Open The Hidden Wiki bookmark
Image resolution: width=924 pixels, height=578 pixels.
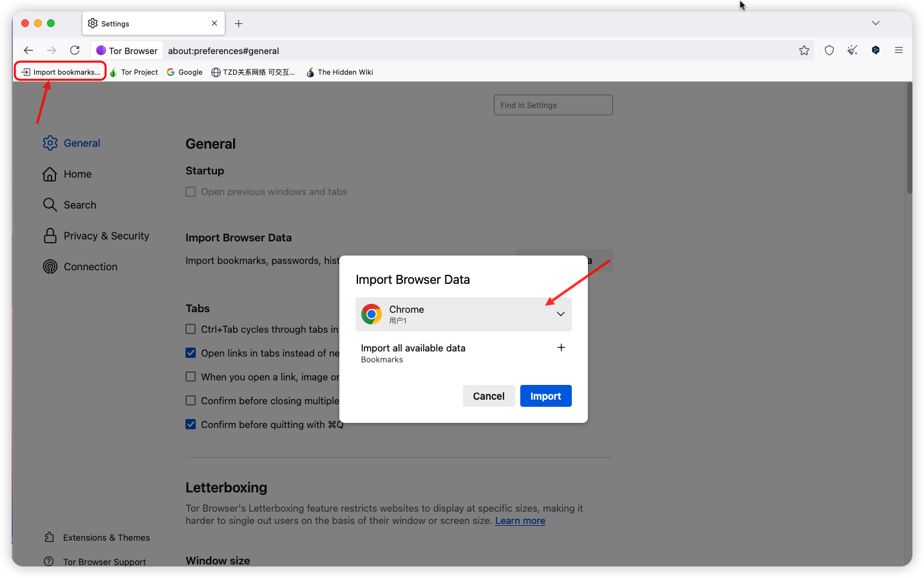point(339,72)
